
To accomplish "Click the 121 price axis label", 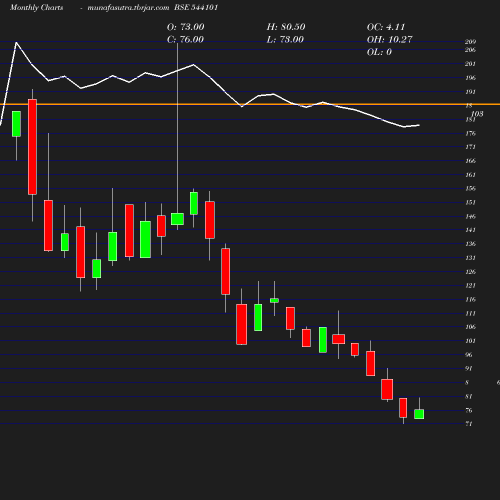I will (x=470, y=285).
